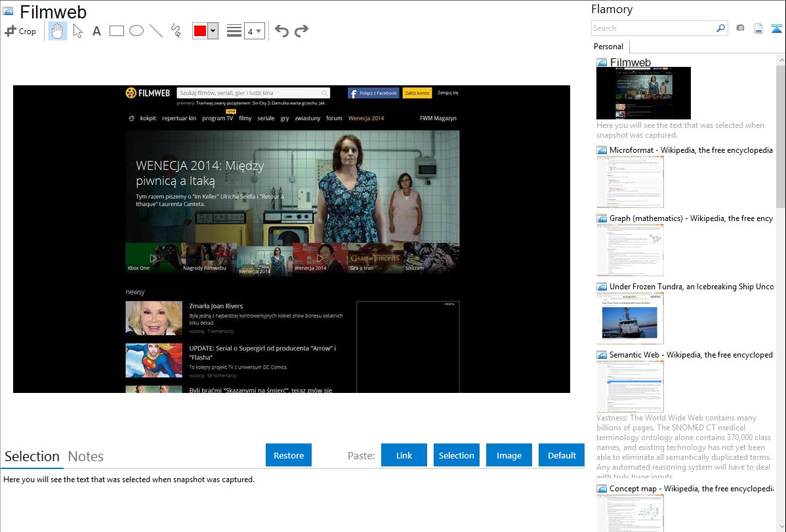This screenshot has height=532, width=786.
Task: Choose the straight line drawing tool
Action: pos(156,31)
